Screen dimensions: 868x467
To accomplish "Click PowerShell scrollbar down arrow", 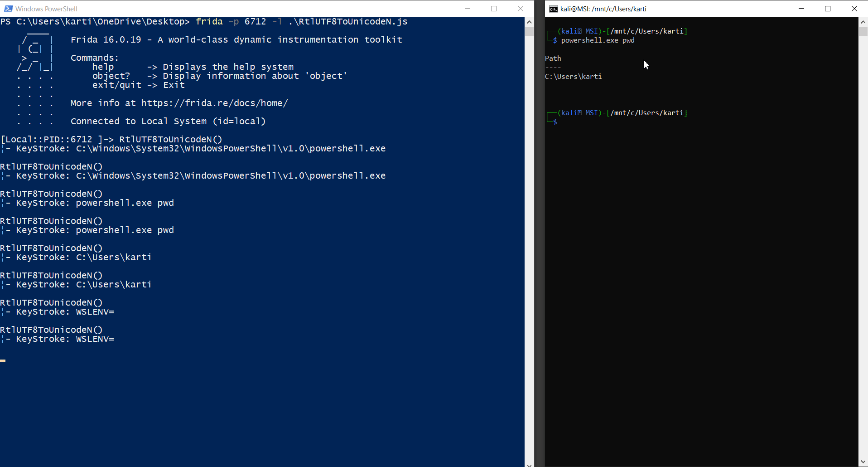I will click(529, 464).
